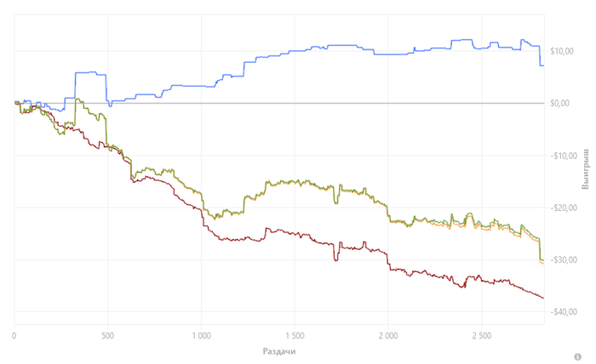Screen dimensions: 596x364
Task: Click the 1 000 x-axis tick label
Action: [x=201, y=335]
